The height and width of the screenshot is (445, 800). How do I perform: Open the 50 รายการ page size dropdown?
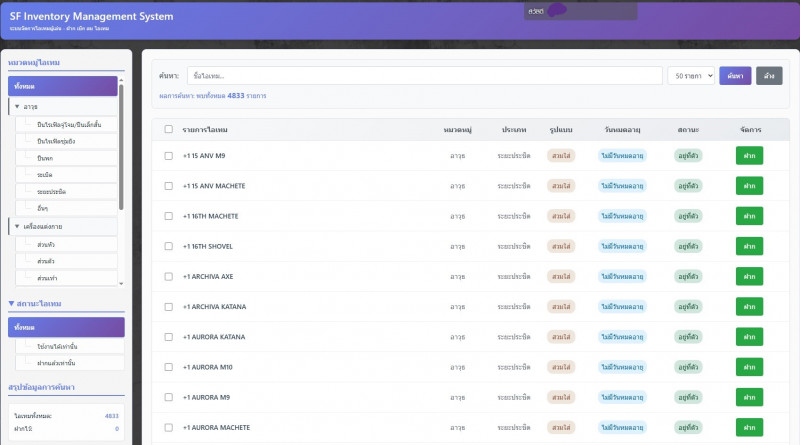pyautogui.click(x=691, y=76)
